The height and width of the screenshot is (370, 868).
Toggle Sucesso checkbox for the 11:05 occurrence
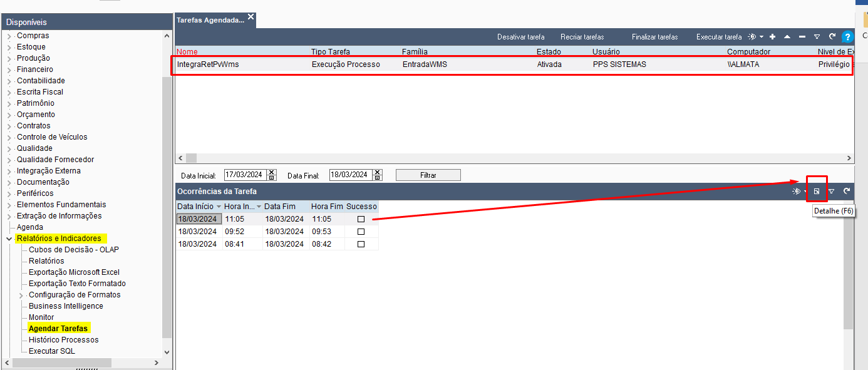(x=361, y=219)
